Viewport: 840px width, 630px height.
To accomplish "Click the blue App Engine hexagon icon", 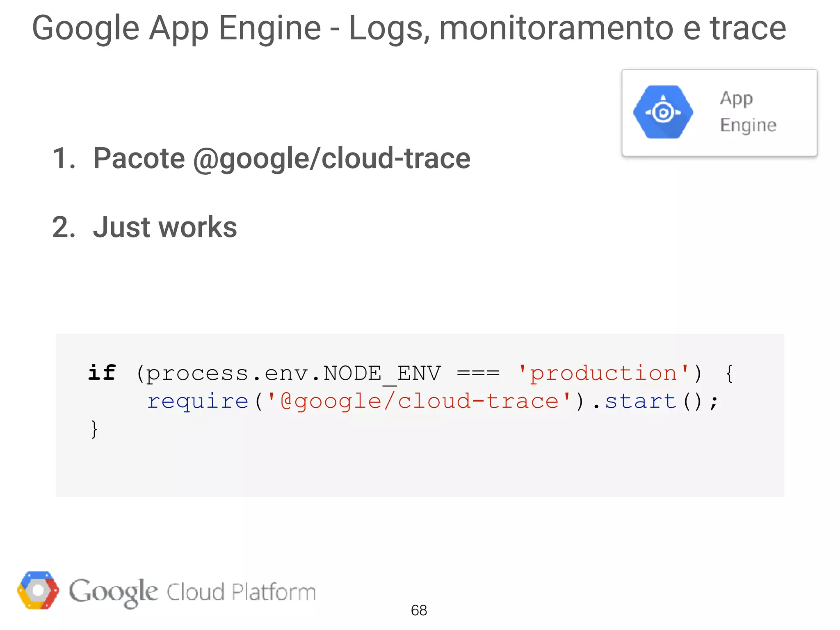I will coord(663,112).
